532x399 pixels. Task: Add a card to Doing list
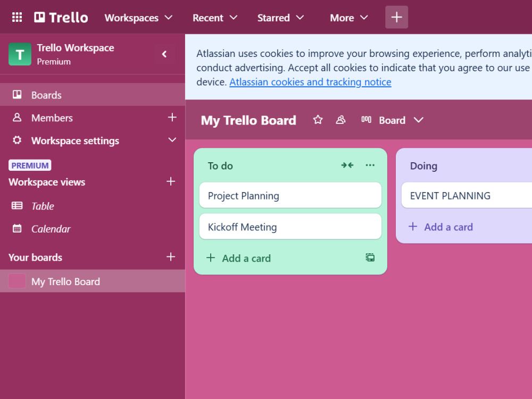coord(440,227)
